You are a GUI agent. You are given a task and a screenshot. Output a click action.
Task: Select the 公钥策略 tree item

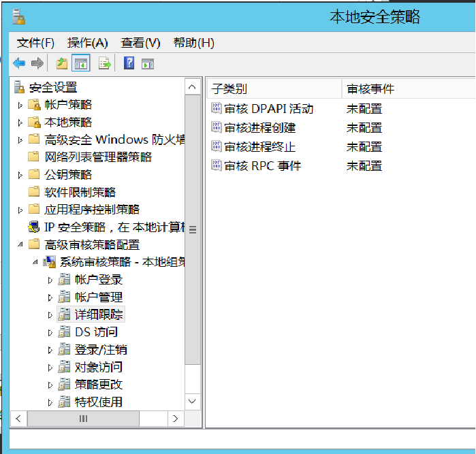(x=68, y=174)
